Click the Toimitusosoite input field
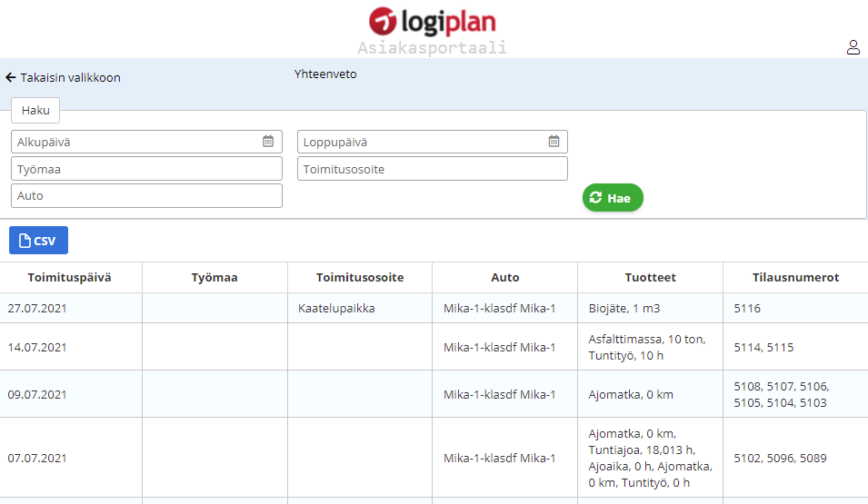 pos(432,169)
